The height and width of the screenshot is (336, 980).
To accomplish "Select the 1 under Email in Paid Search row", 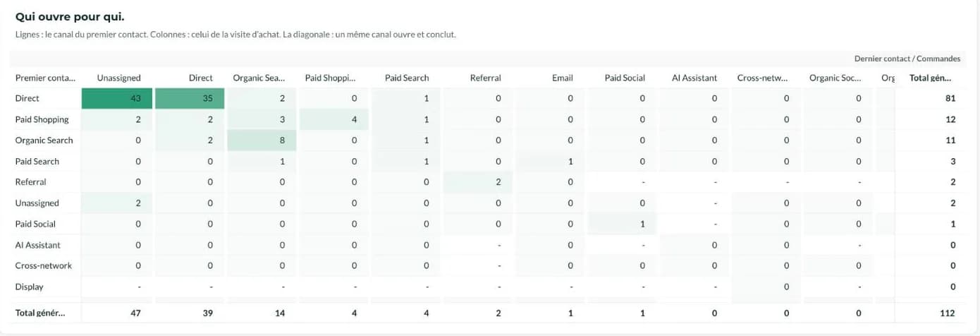I will click(x=550, y=162).
